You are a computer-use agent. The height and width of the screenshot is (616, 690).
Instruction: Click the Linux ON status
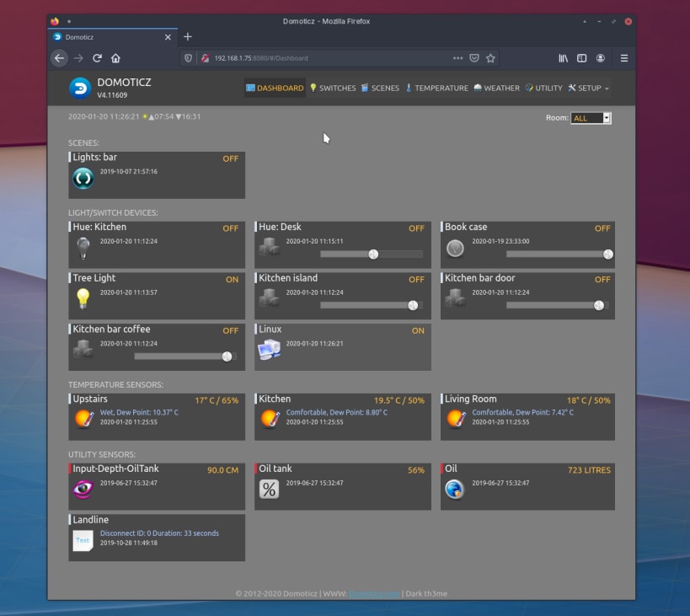click(418, 330)
